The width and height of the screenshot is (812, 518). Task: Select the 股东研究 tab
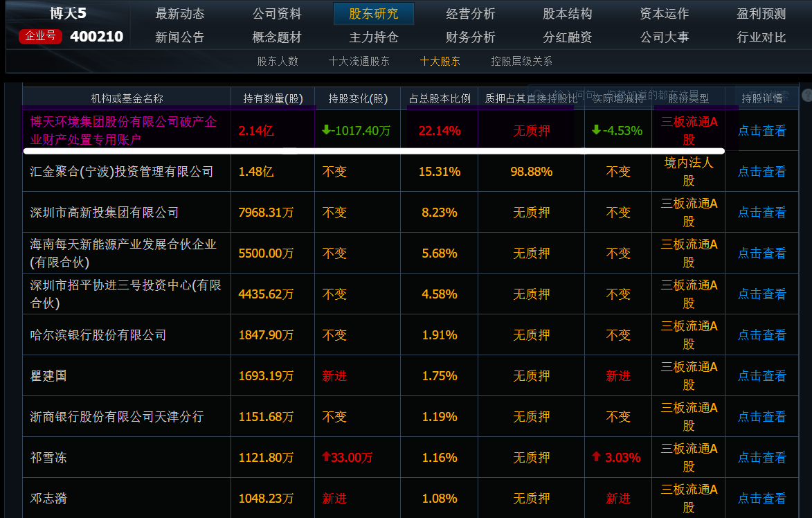coord(373,14)
